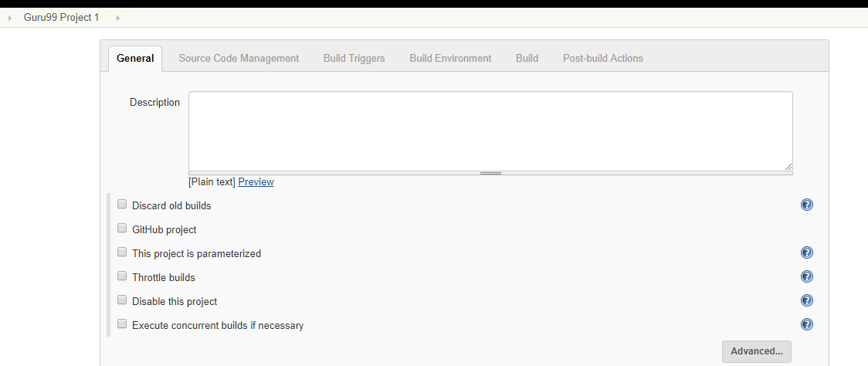Open help for parameterized project option

click(807, 252)
